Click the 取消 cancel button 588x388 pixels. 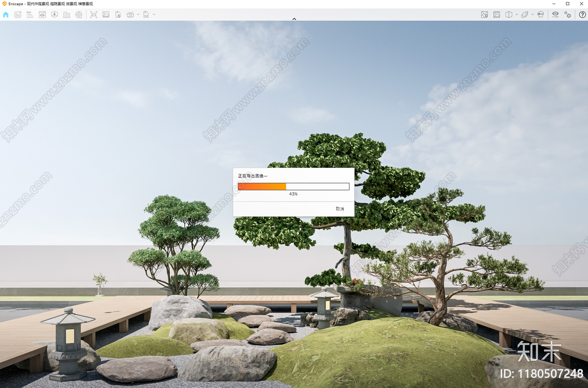(340, 209)
